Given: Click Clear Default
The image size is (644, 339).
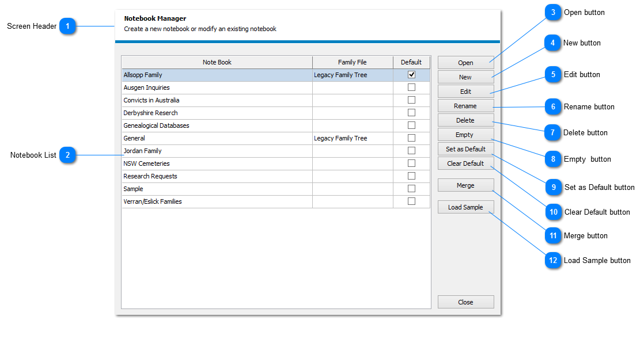Looking at the screenshot, I should tap(465, 163).
